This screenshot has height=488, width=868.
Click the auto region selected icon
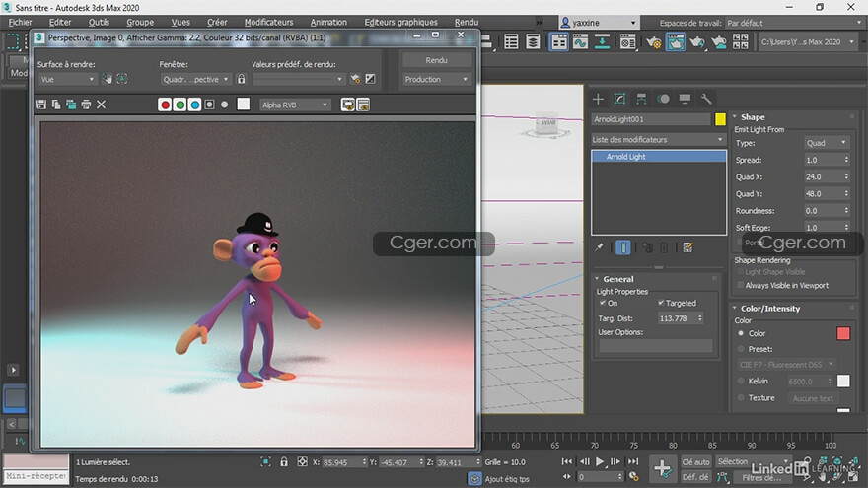pyautogui.click(x=121, y=79)
